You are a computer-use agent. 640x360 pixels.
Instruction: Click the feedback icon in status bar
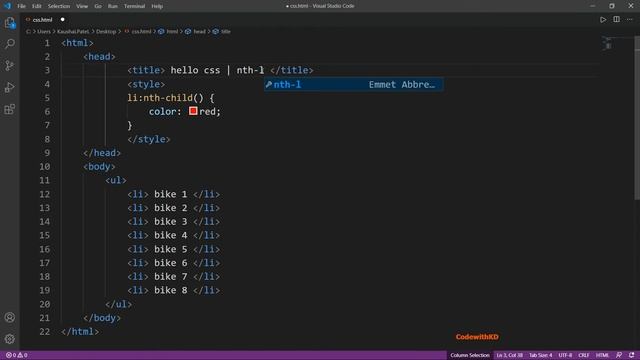tap(619, 355)
